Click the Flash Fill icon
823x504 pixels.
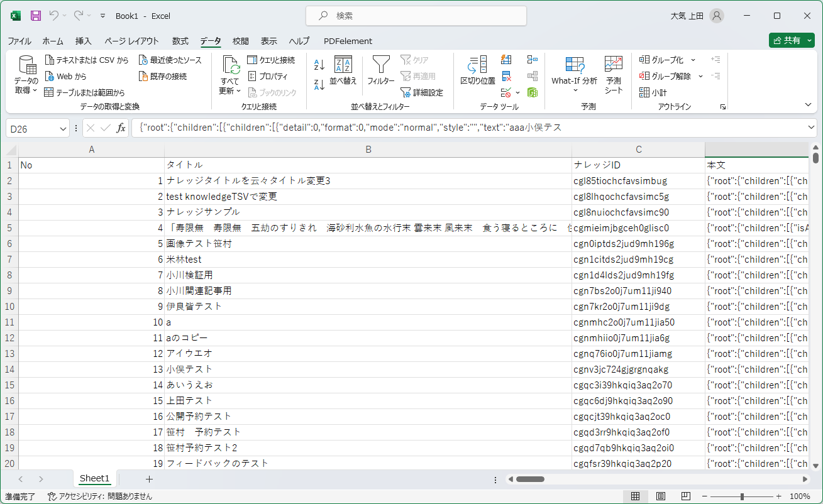pyautogui.click(x=506, y=60)
